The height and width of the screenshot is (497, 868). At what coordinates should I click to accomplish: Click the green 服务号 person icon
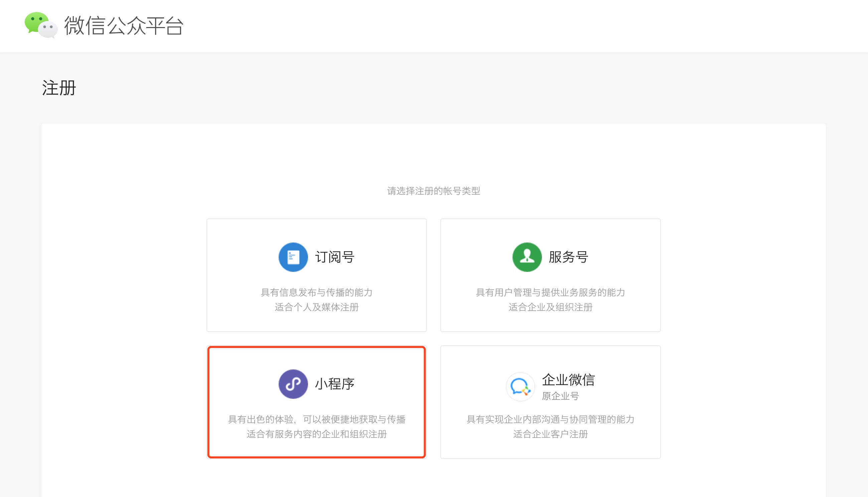527,257
